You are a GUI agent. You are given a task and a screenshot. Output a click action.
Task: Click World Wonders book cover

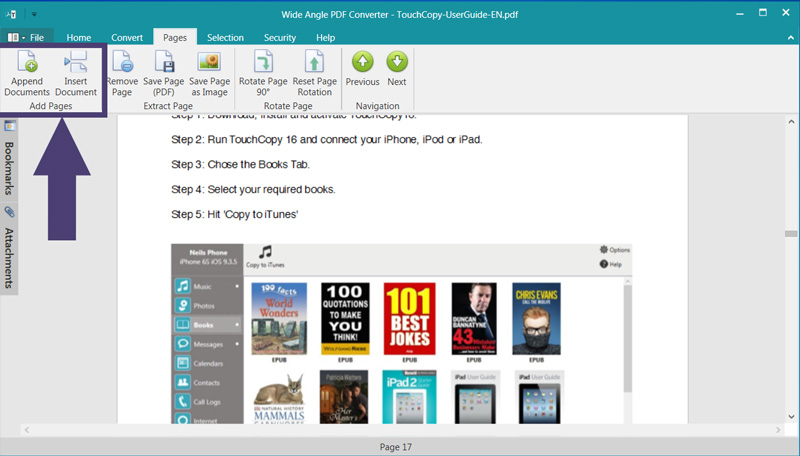279,319
